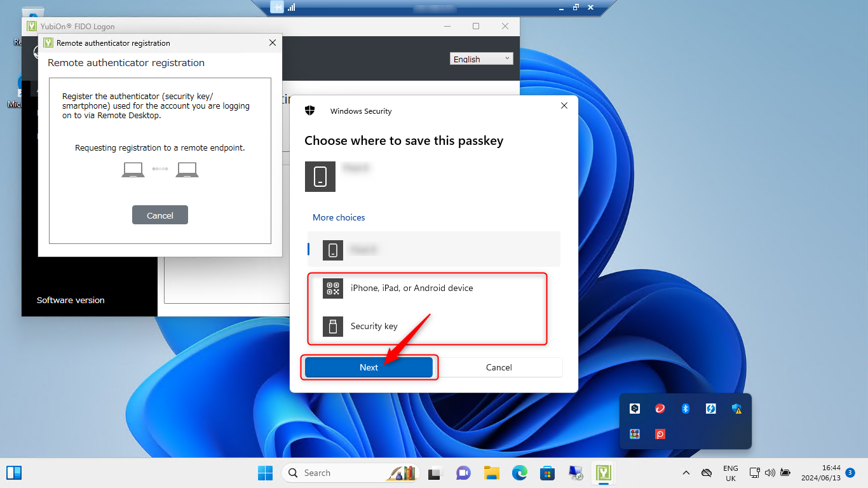Click the red Trend Micro tray icon
The image size is (868, 488).
[x=660, y=409]
